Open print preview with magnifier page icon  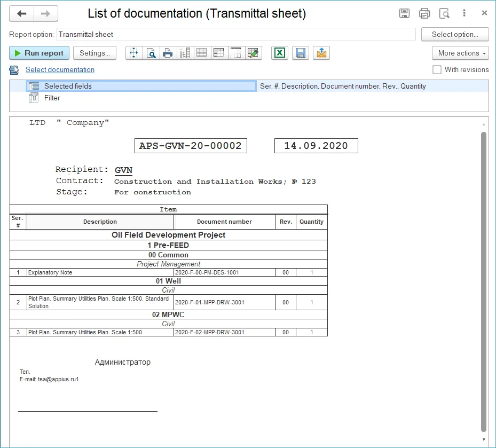coord(151,53)
